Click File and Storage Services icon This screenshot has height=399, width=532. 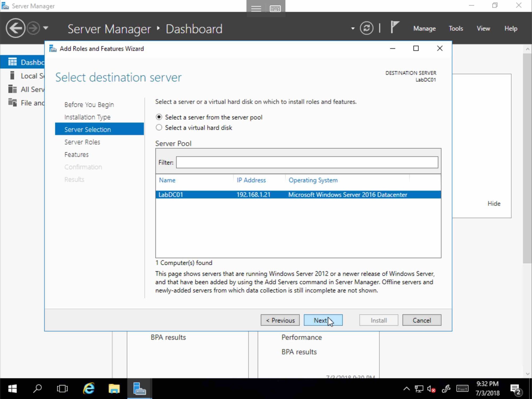coord(12,102)
